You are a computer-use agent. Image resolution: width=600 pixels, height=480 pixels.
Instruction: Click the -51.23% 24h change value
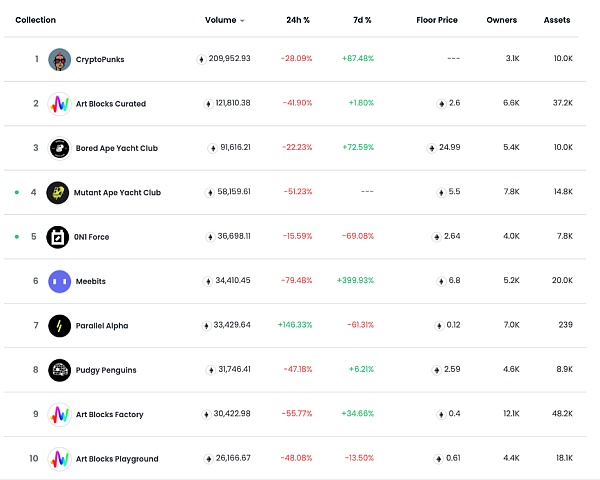[298, 192]
